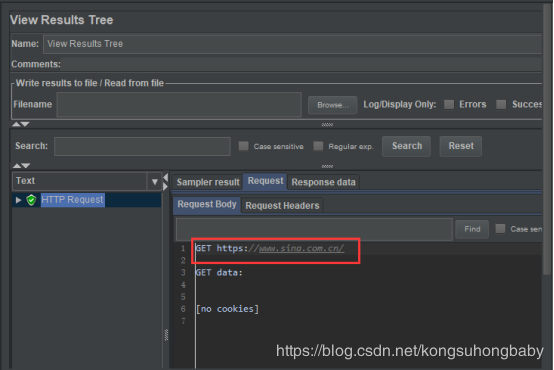
Task: Open the Request Body sub-tab
Action: tap(207, 205)
